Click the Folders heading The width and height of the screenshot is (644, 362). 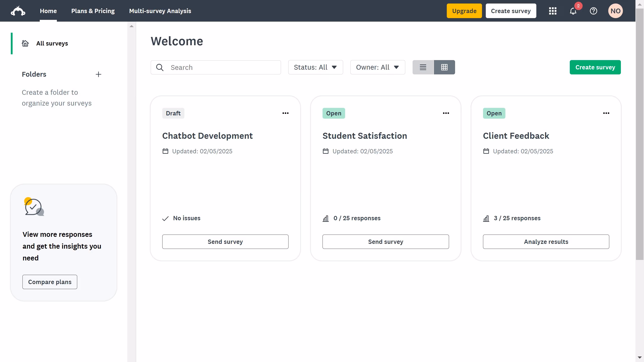tap(34, 74)
